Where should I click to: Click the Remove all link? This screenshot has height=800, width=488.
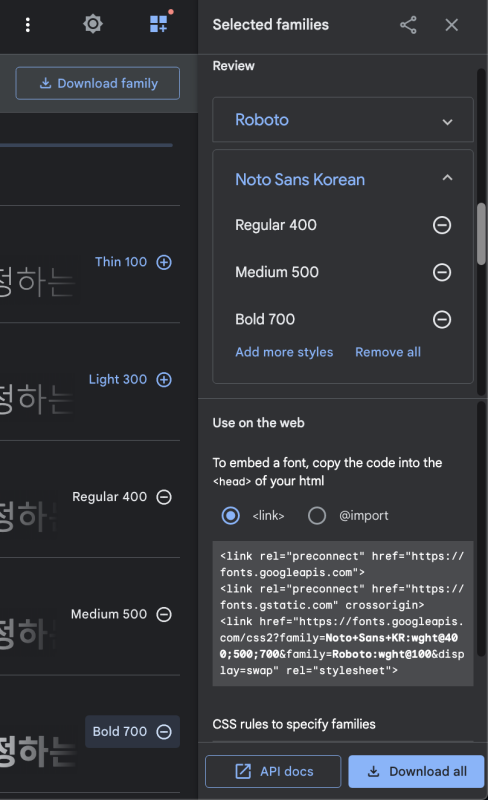click(388, 352)
